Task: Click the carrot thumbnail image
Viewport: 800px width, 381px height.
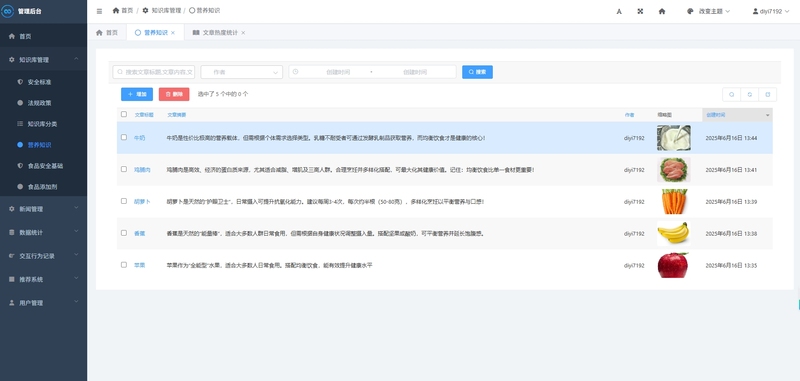Action: click(674, 201)
